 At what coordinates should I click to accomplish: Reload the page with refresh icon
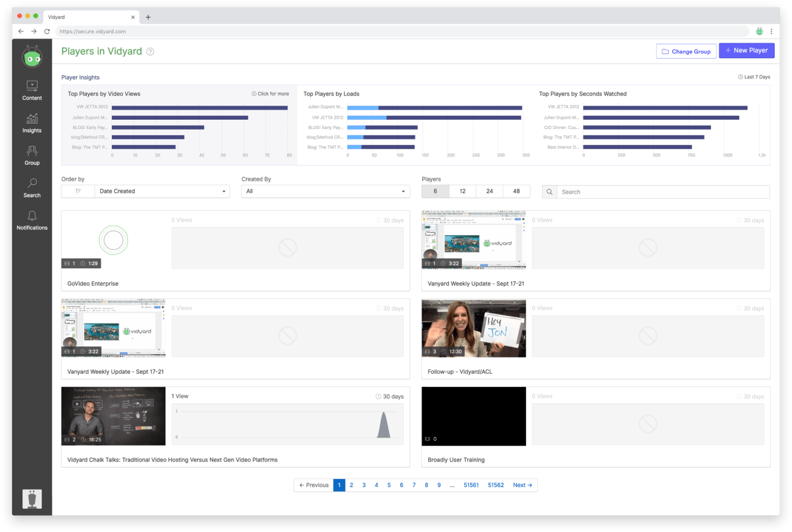(47, 32)
